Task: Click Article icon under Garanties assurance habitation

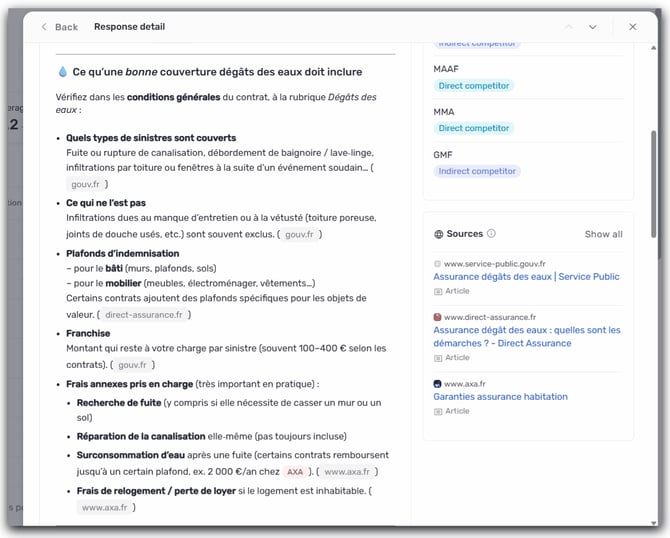Action: pyautogui.click(x=438, y=412)
